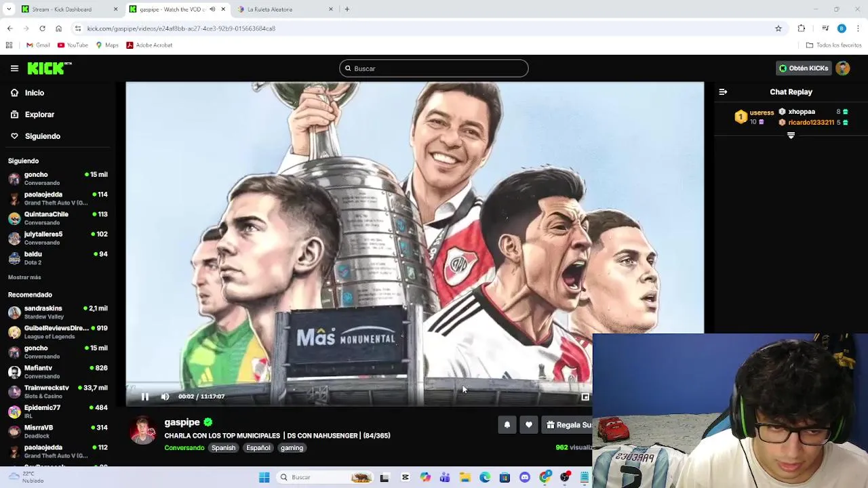Collapse the Chat Replay panel
The height and width of the screenshot is (488, 868).
(723, 91)
